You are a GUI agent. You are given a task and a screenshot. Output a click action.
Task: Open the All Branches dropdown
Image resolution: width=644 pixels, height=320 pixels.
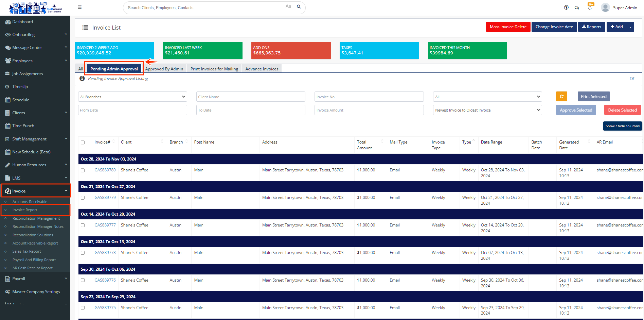pos(132,97)
